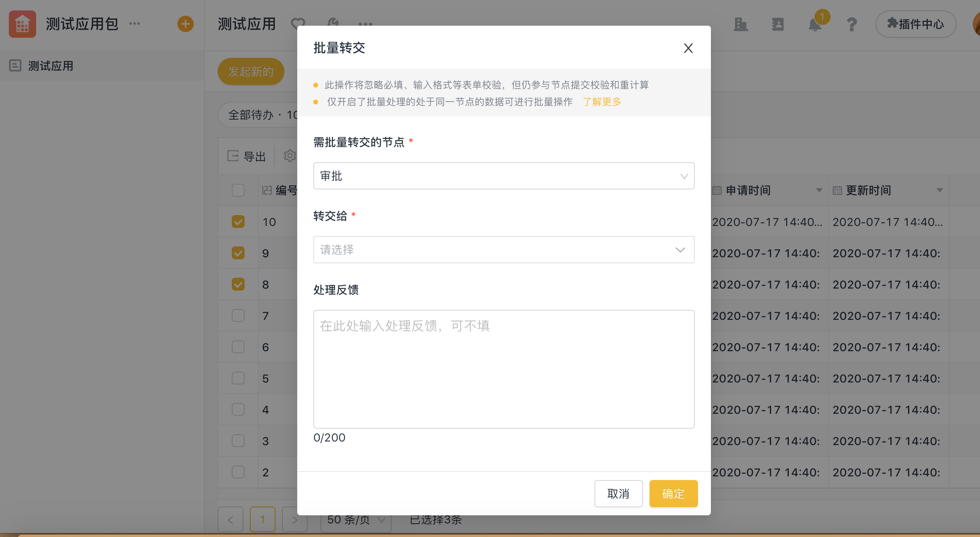The height and width of the screenshot is (537, 980).
Task: Open the 测试应用包 more options dots
Action: point(135,24)
